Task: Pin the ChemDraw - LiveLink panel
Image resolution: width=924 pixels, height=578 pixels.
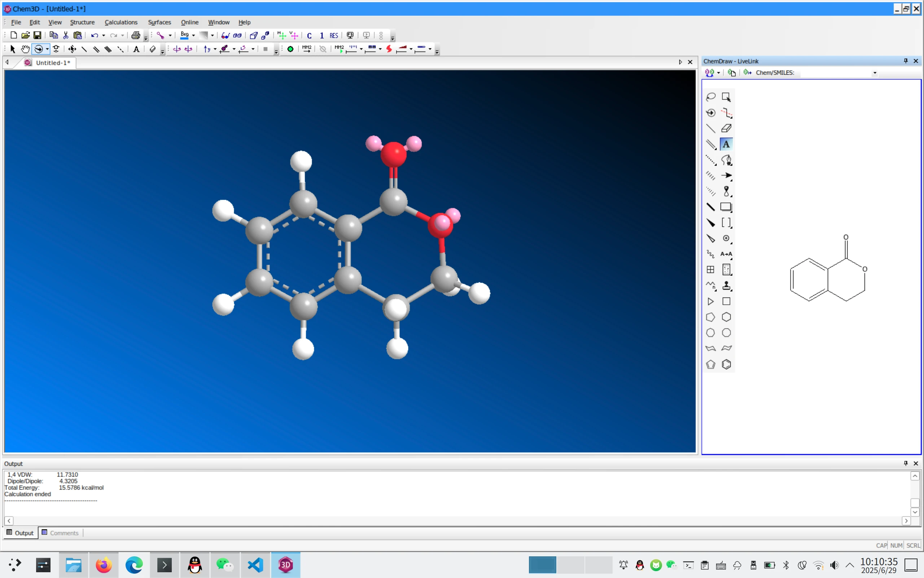Action: pos(905,61)
